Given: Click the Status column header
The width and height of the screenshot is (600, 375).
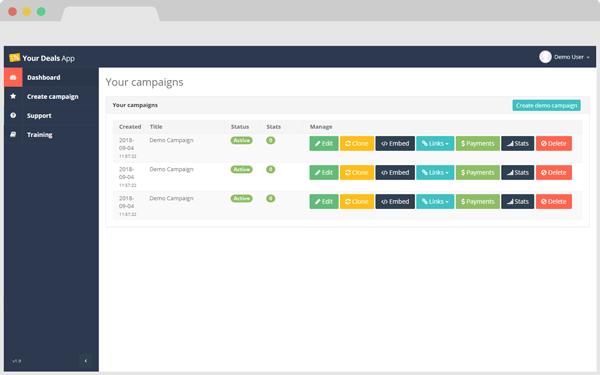Looking at the screenshot, I should (x=240, y=127).
